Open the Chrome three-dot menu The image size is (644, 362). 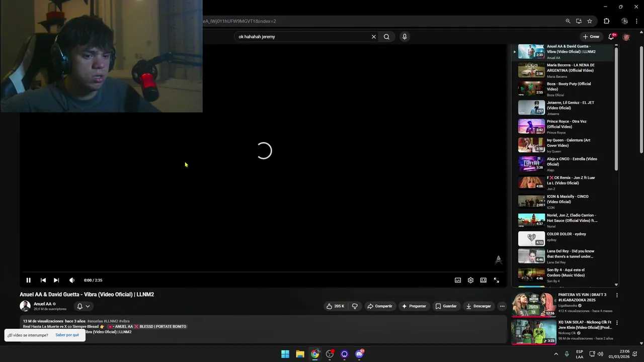(636, 21)
